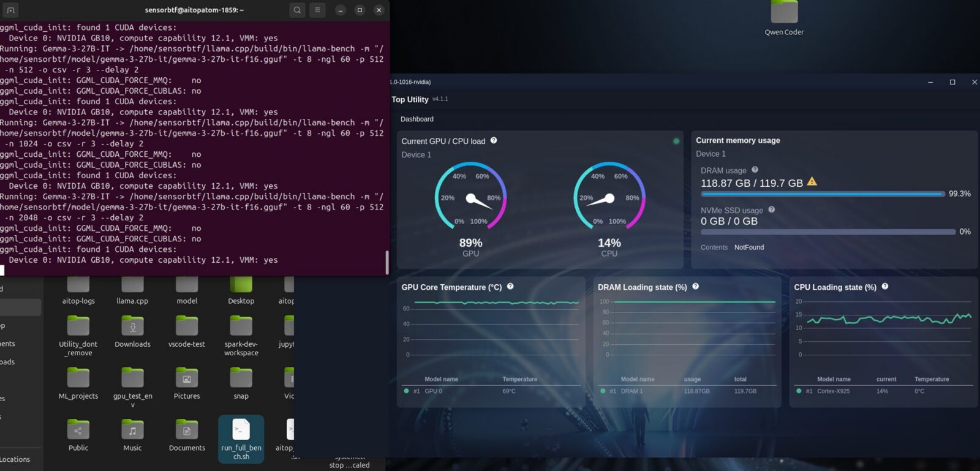This screenshot has width=980, height=471.
Task: Select the Downloads folder
Action: (132, 331)
